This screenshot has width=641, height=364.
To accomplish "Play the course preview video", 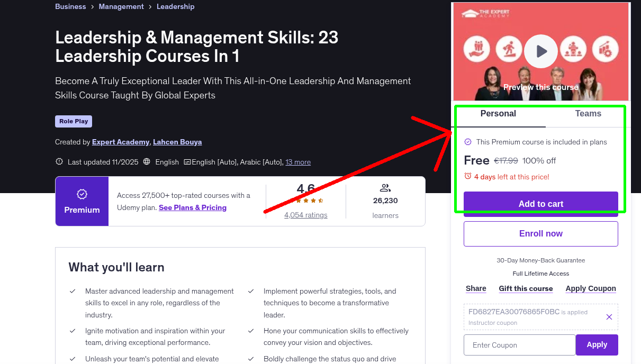I will (540, 51).
